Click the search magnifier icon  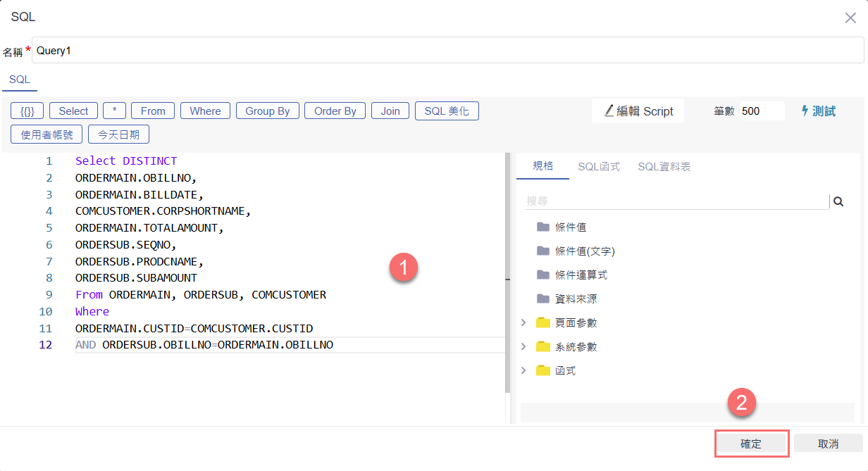[838, 201]
